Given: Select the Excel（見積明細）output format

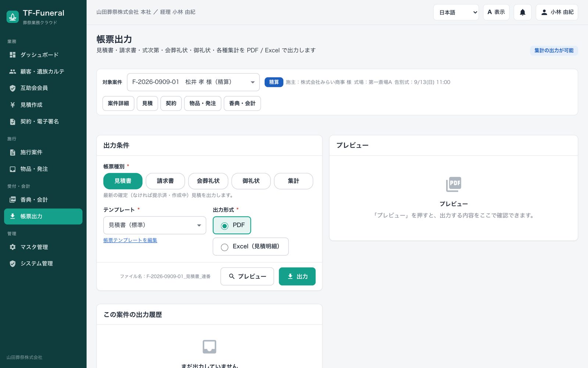Looking at the screenshot, I should [251, 247].
